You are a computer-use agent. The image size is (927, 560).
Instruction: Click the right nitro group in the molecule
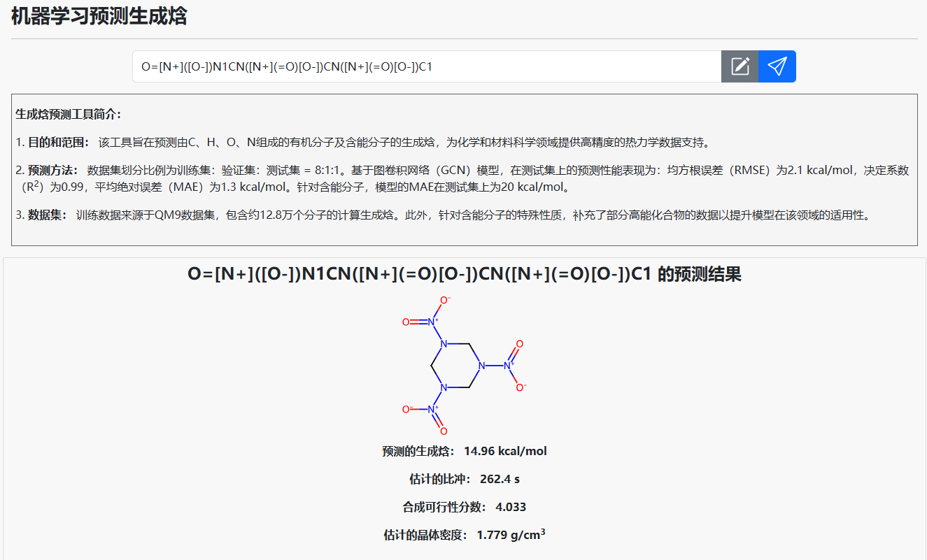point(510,365)
